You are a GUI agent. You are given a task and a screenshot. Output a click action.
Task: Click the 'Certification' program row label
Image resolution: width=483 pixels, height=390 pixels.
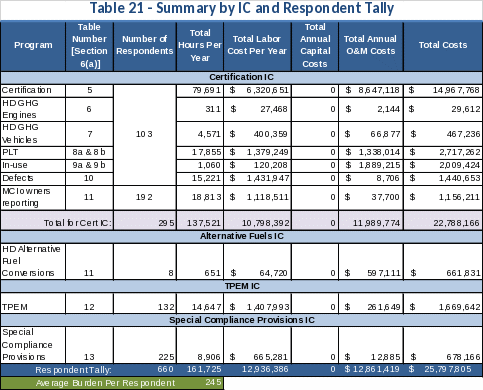[x=33, y=90]
